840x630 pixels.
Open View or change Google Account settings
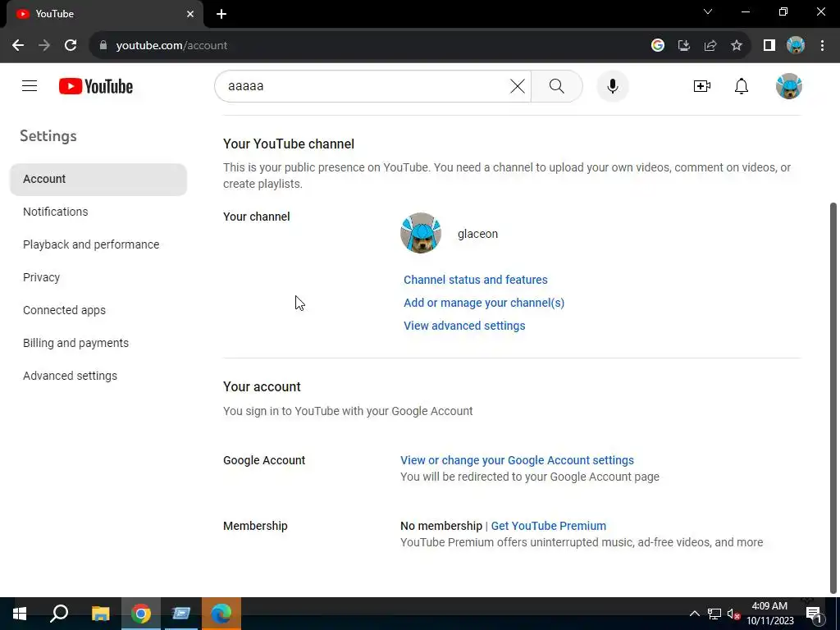(x=517, y=460)
